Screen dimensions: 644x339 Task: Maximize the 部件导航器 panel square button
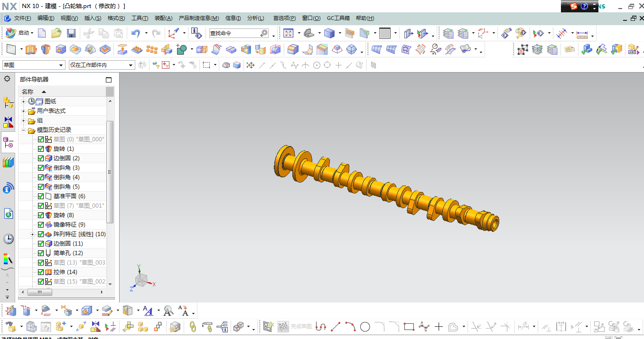point(109,80)
